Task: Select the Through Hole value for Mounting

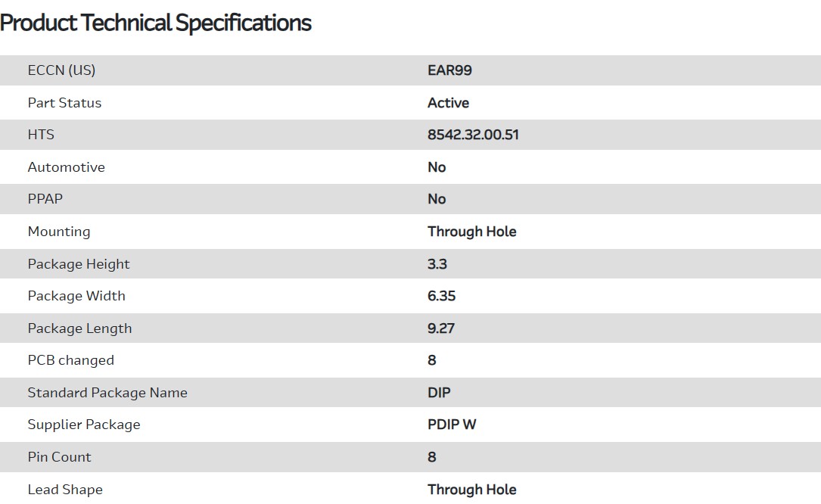Action: (471, 232)
